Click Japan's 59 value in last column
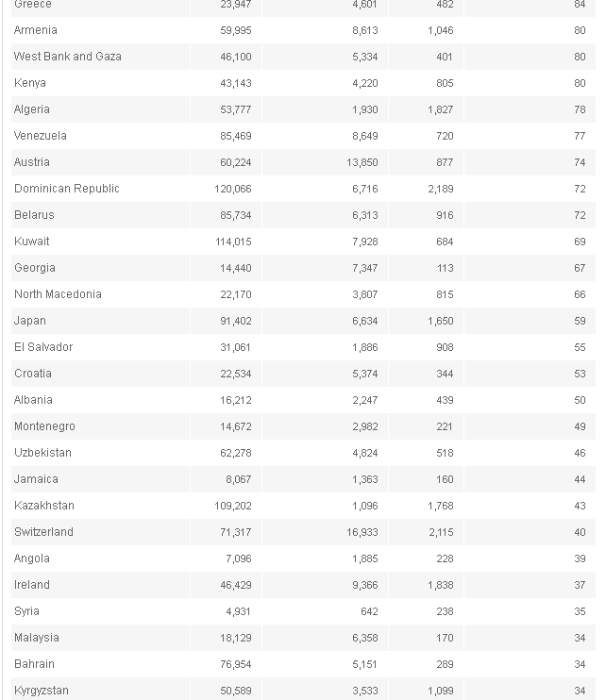 (580, 321)
